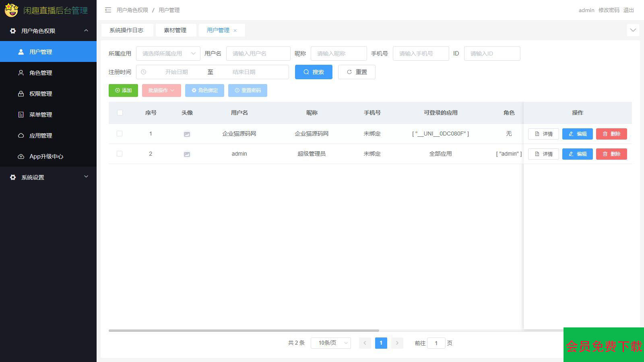644x362 pixels.
Task: Switch to the 系统操作日志 tab
Action: click(126, 30)
